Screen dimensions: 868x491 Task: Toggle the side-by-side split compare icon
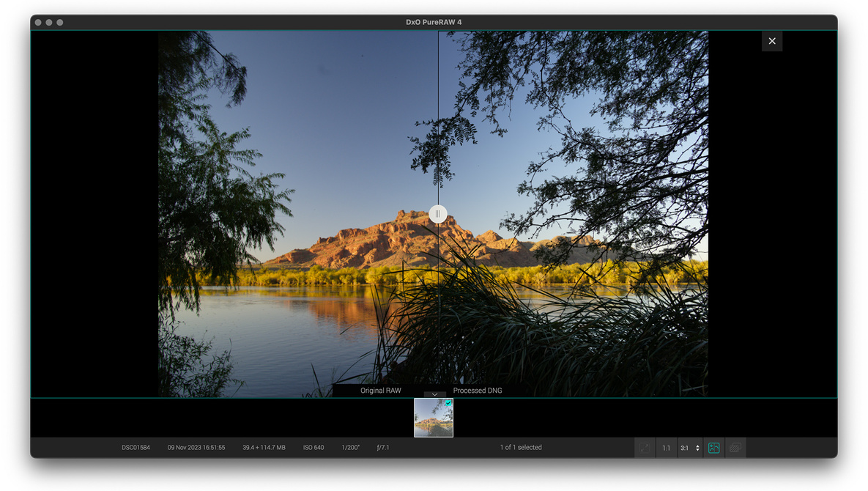click(x=714, y=448)
